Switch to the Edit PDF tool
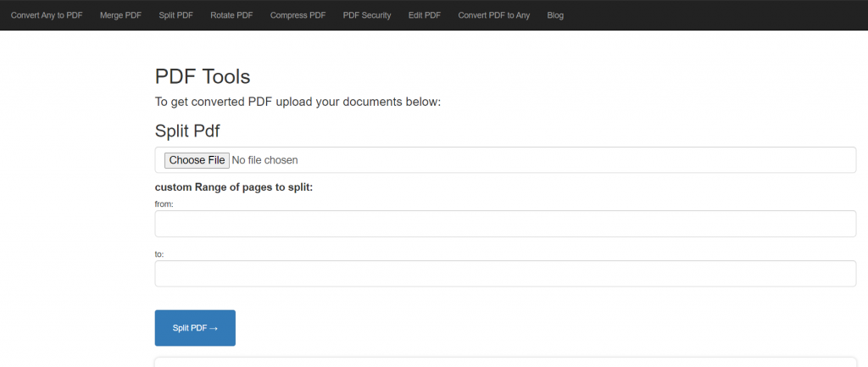868x367 pixels. coord(425,15)
